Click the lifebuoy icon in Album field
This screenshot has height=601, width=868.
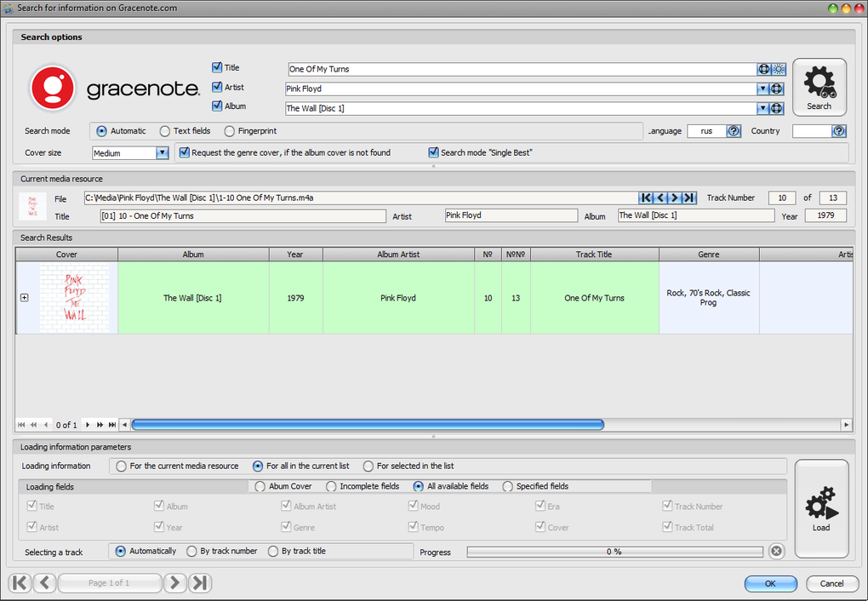pyautogui.click(x=777, y=109)
